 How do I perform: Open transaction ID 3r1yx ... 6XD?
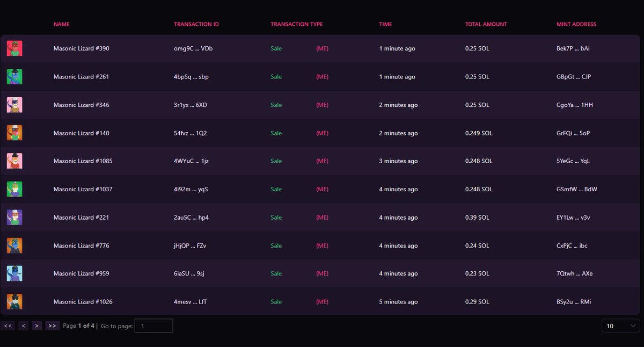tap(191, 105)
